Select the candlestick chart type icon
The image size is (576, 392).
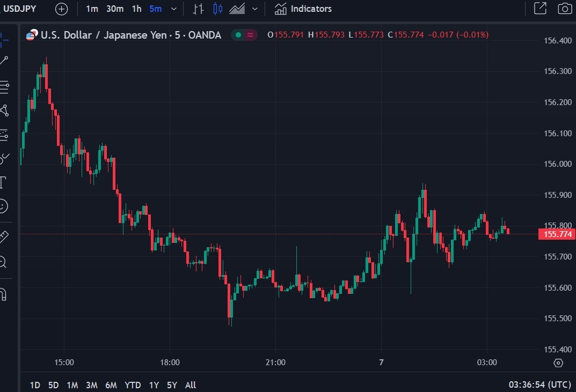[x=218, y=9]
